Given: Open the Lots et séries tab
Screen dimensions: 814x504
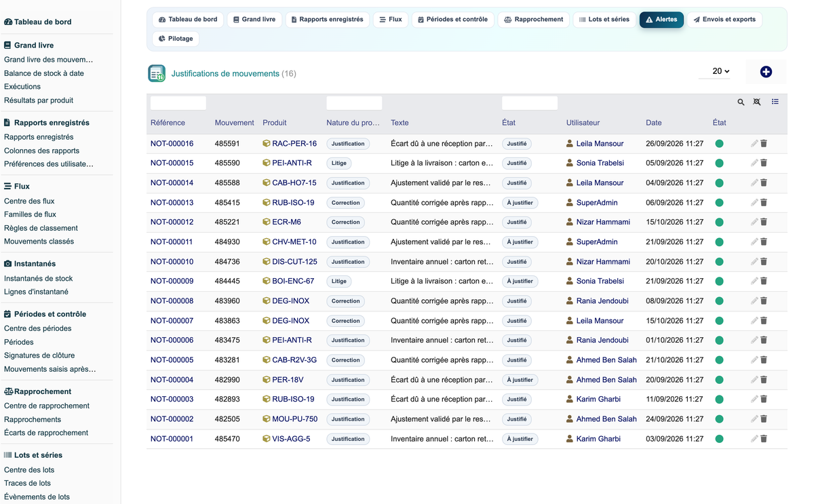Looking at the screenshot, I should click(604, 20).
